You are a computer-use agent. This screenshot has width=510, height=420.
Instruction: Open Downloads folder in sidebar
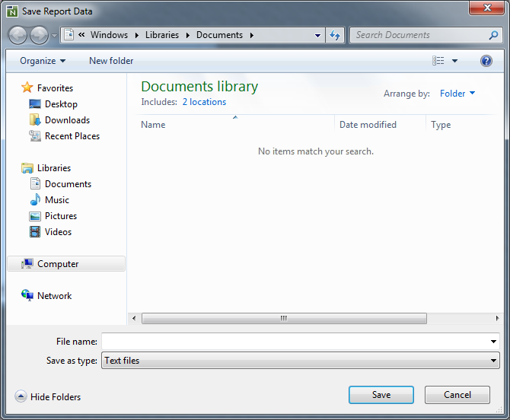click(x=66, y=120)
